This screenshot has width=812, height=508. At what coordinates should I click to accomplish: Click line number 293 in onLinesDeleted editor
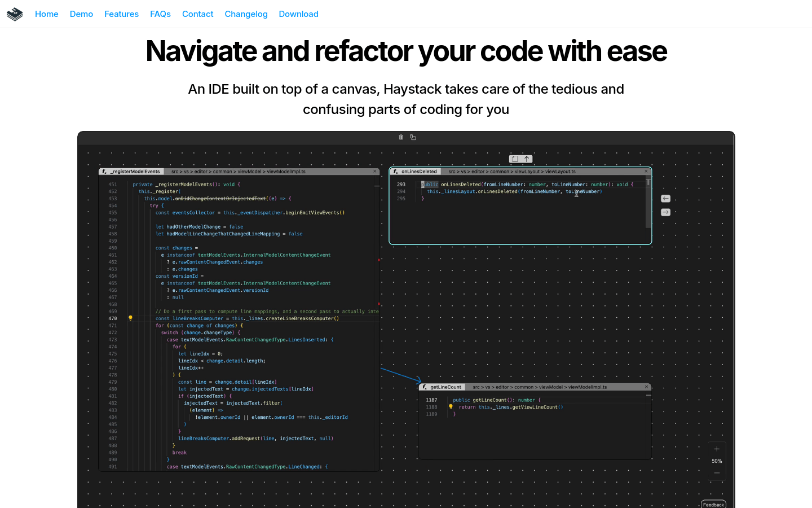(401, 185)
